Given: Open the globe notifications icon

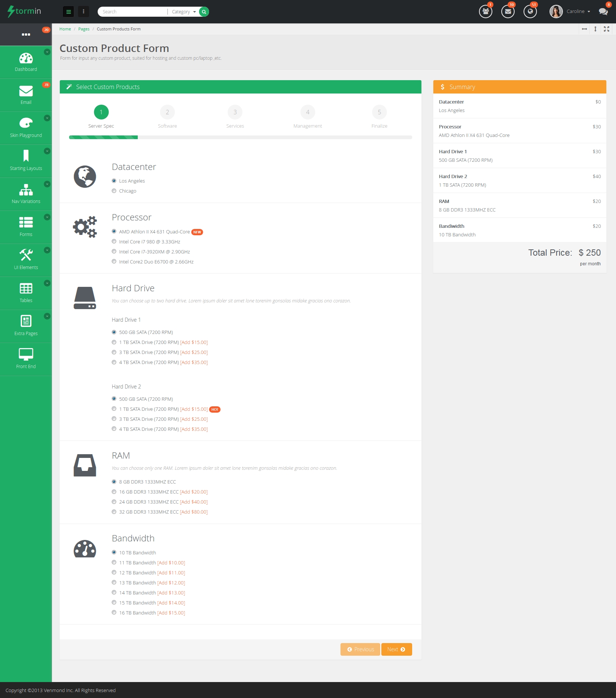Looking at the screenshot, I should click(x=530, y=12).
